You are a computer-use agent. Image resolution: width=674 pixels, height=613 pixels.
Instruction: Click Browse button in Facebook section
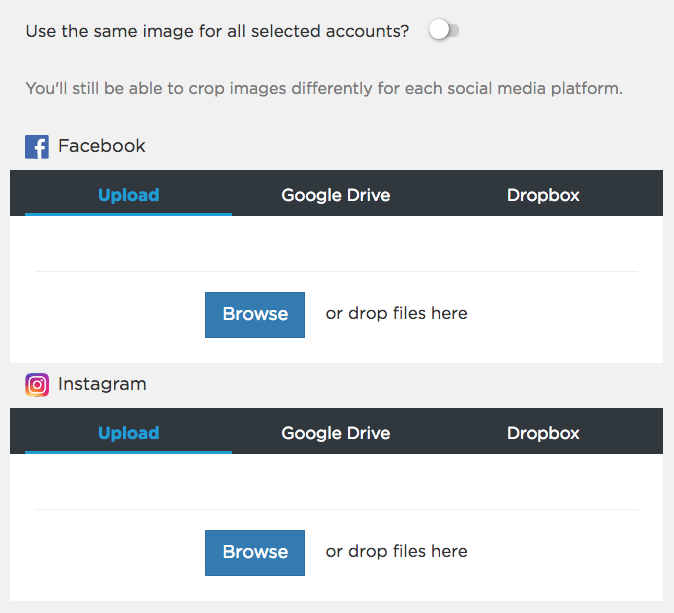(255, 315)
